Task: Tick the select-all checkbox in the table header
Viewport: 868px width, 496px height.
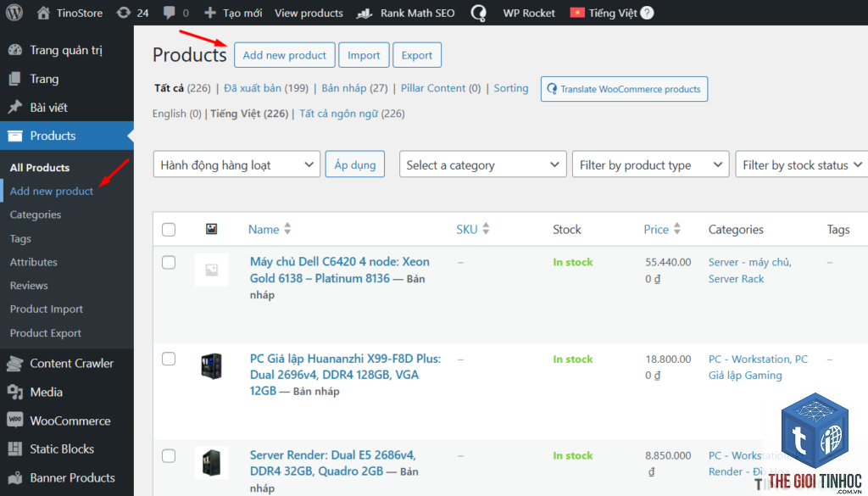Action: pos(169,230)
